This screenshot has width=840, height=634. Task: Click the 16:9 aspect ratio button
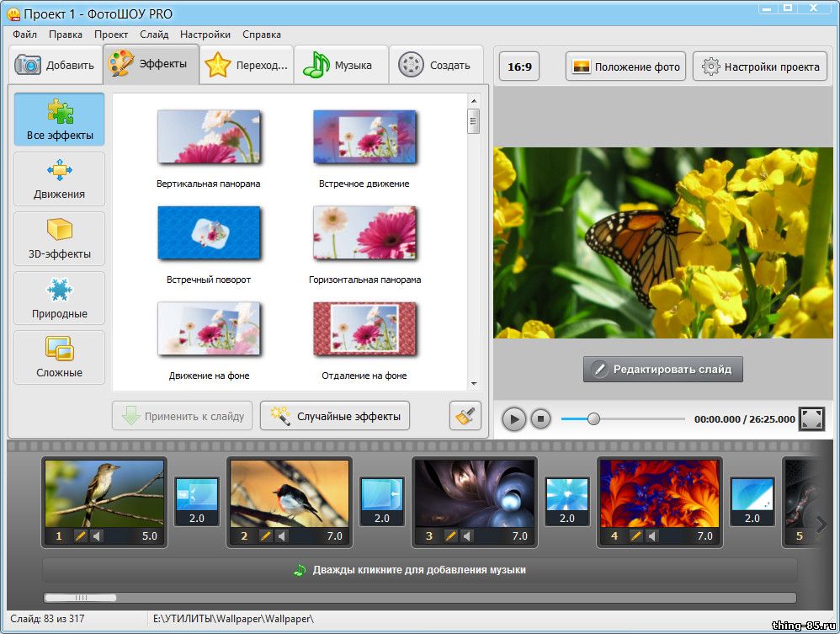click(519, 67)
